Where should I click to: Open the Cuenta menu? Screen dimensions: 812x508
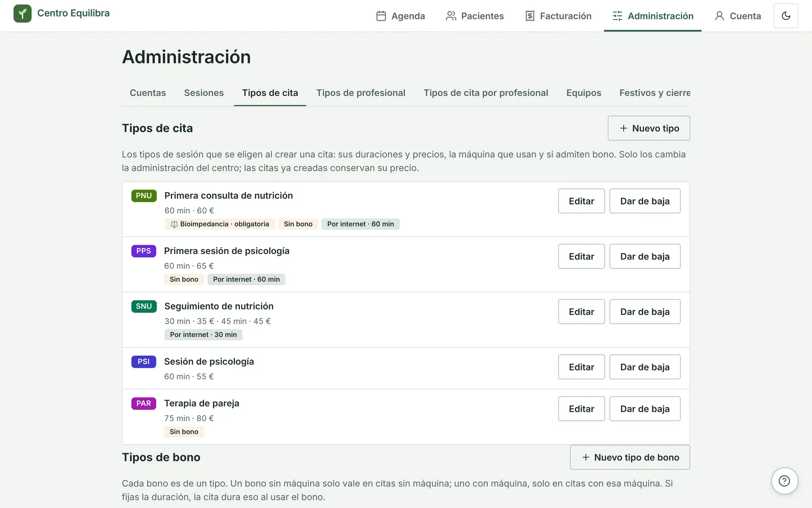738,16
